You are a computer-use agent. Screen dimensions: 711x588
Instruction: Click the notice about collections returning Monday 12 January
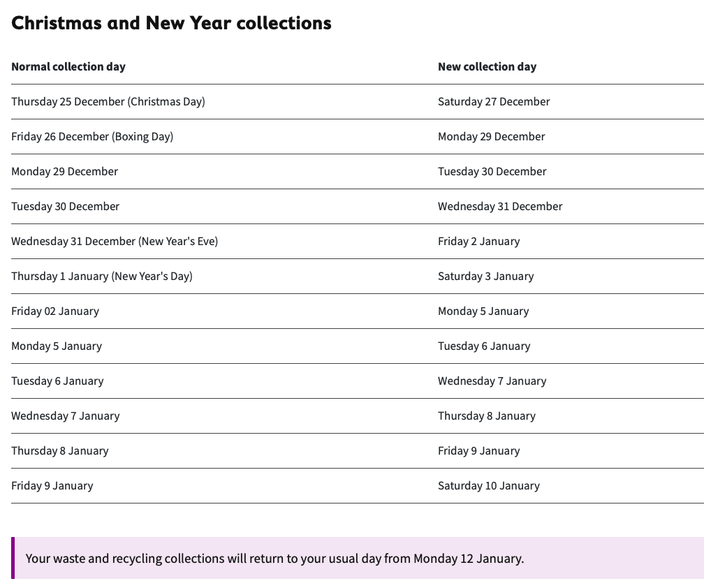274,559
